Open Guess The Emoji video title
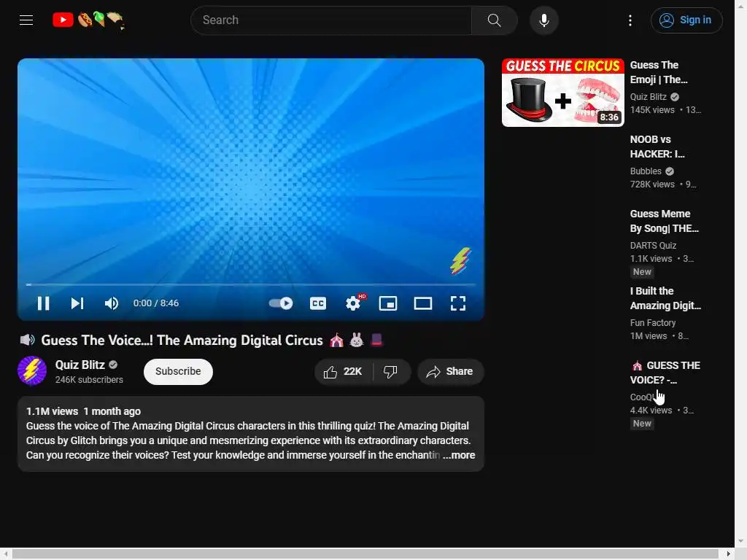The image size is (747, 560). 659,72
